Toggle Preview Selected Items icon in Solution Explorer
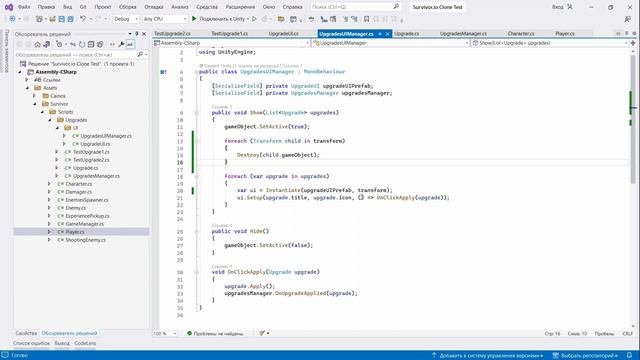 tap(130, 44)
